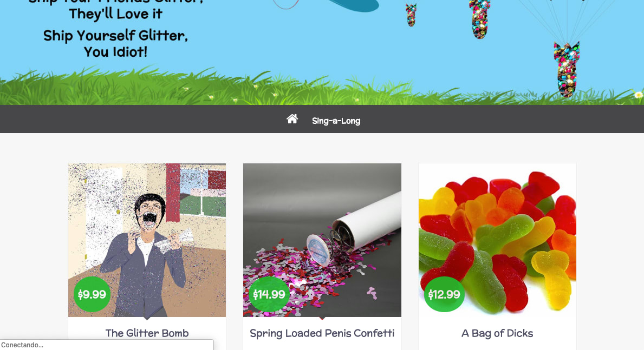Click the middle falling glitter bomb graphic
This screenshot has height=350, width=644.
coord(479,19)
